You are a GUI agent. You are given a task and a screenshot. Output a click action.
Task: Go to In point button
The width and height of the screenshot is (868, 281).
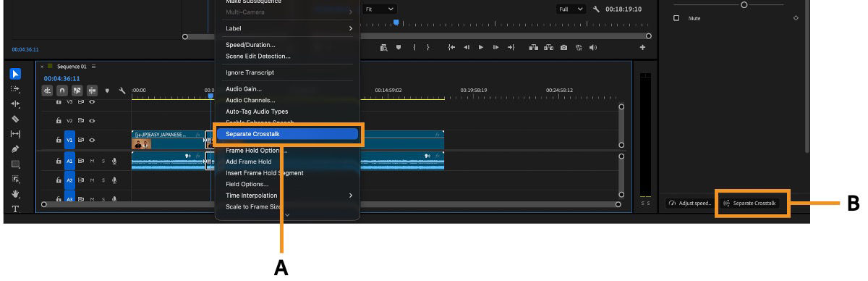tap(451, 47)
